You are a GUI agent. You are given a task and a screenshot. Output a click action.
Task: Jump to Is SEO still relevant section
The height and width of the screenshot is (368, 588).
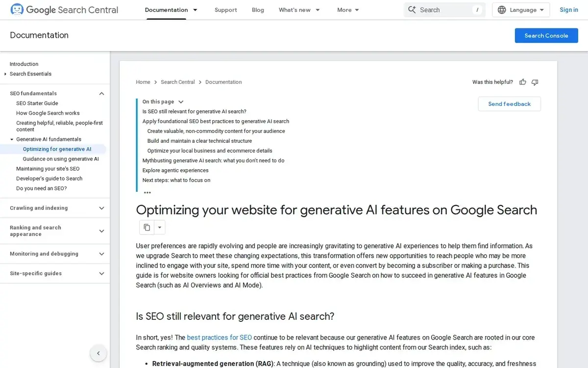(195, 111)
